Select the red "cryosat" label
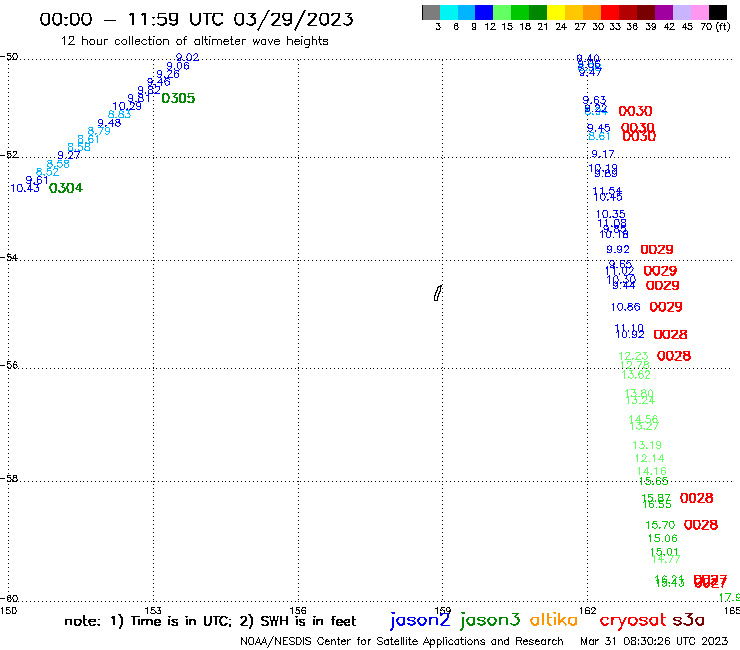The height and width of the screenshot is (650, 740). coord(633,621)
